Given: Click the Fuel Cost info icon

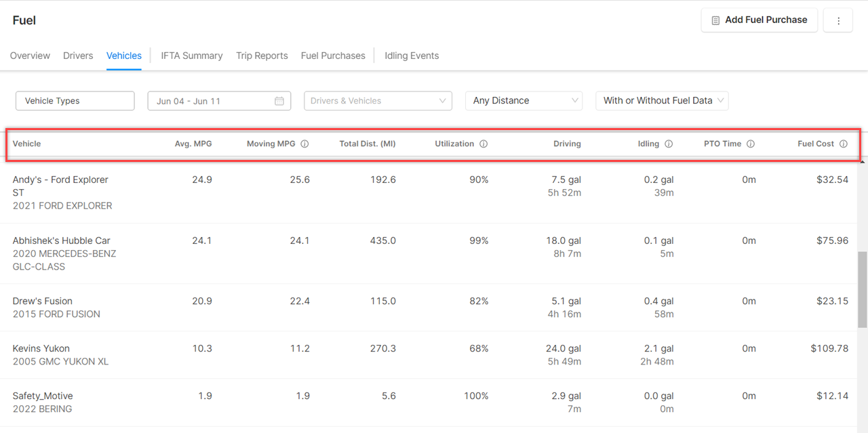Looking at the screenshot, I should pyautogui.click(x=844, y=144).
